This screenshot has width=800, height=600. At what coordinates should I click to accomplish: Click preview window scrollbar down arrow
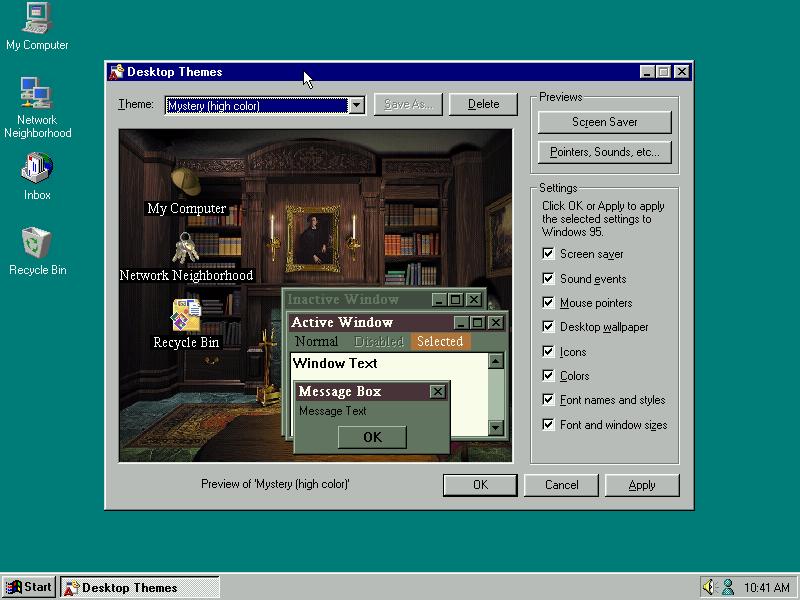click(496, 428)
